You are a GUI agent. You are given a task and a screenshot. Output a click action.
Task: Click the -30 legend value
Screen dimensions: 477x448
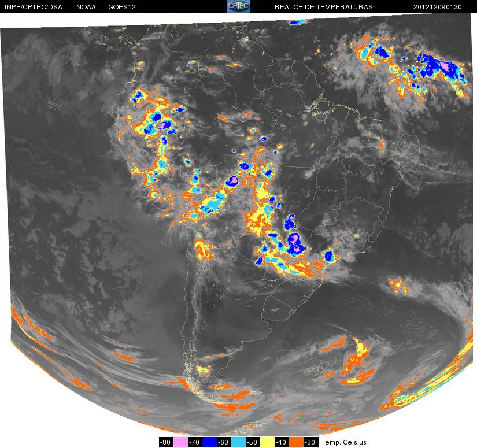(311, 442)
